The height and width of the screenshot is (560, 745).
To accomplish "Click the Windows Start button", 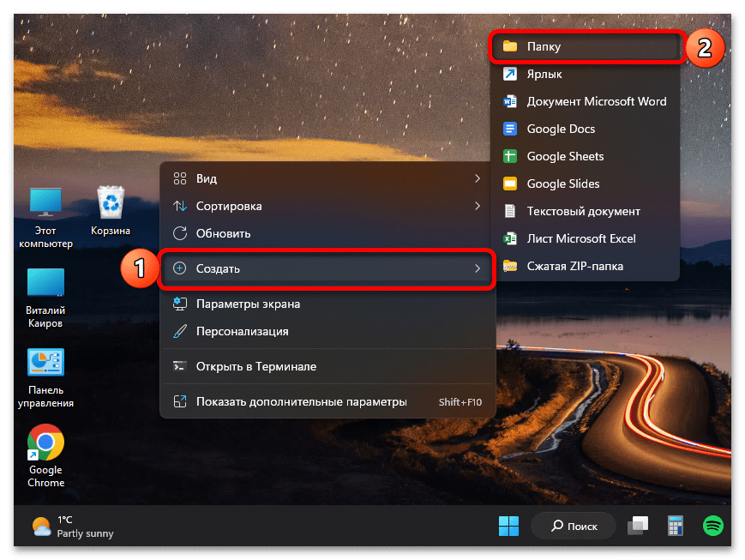I will pos(508,525).
